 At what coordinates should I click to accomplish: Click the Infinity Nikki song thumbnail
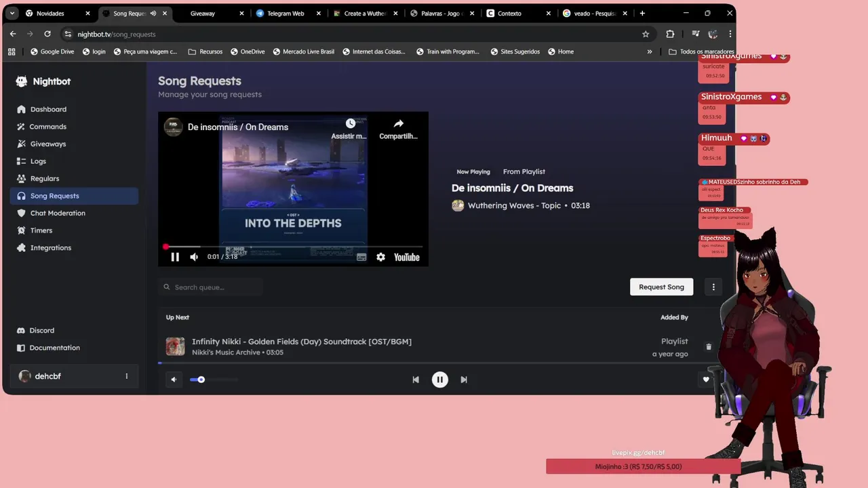point(176,346)
